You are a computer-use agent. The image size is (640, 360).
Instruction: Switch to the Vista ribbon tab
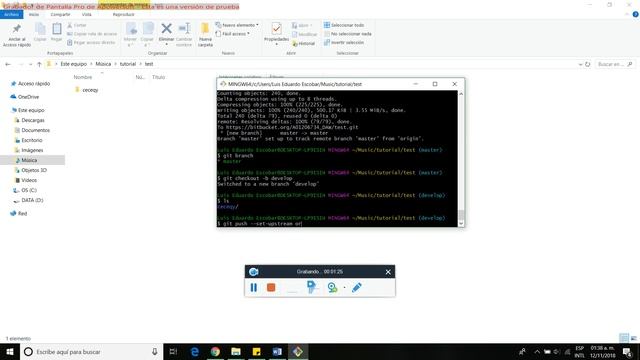(x=87, y=14)
